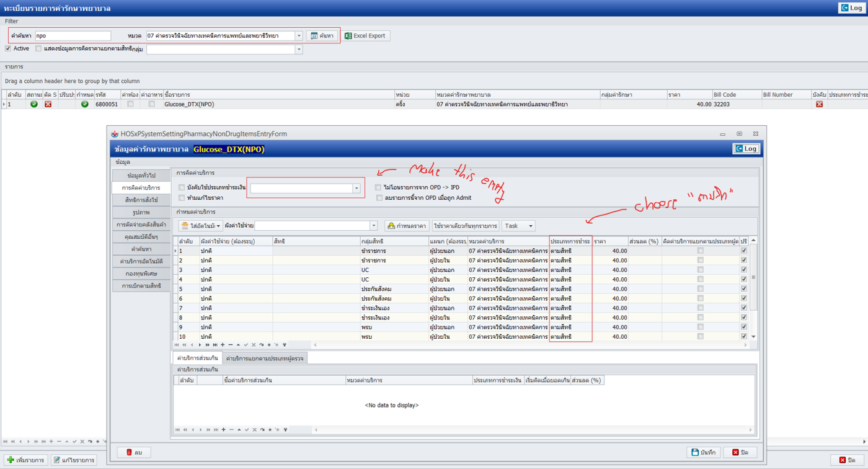Click green status icon in main list row
Viewport: 868px width, 469px height.
(34, 104)
